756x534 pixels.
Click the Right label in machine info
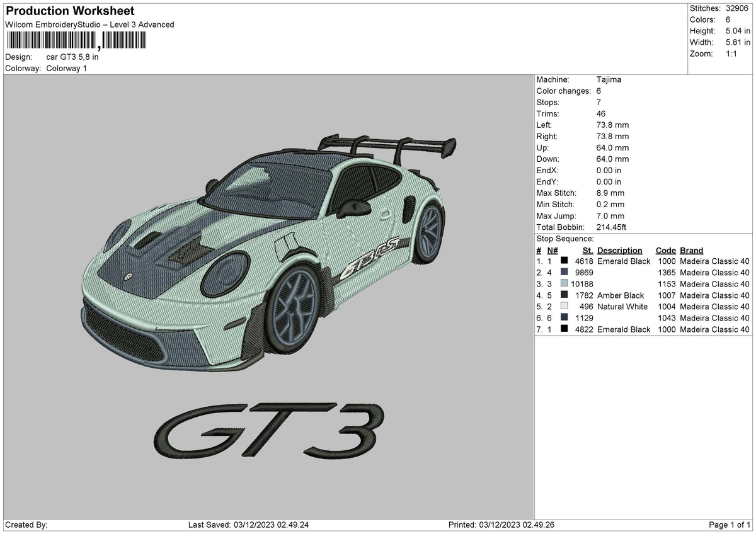click(547, 137)
